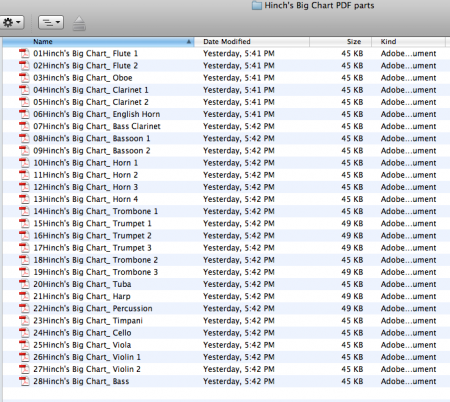Image resolution: width=450 pixels, height=402 pixels.
Task: Select the PDF icon for 21 Harp
Action: pos(24,296)
